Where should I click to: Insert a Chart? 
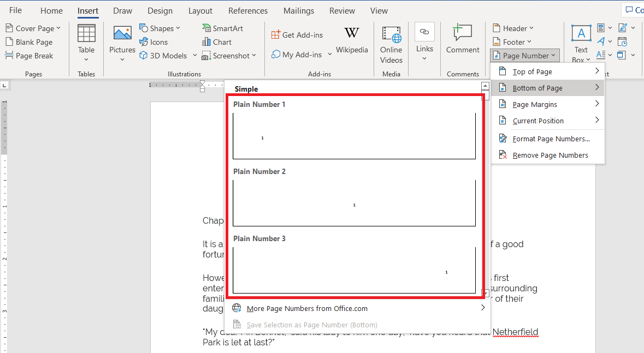coord(217,42)
